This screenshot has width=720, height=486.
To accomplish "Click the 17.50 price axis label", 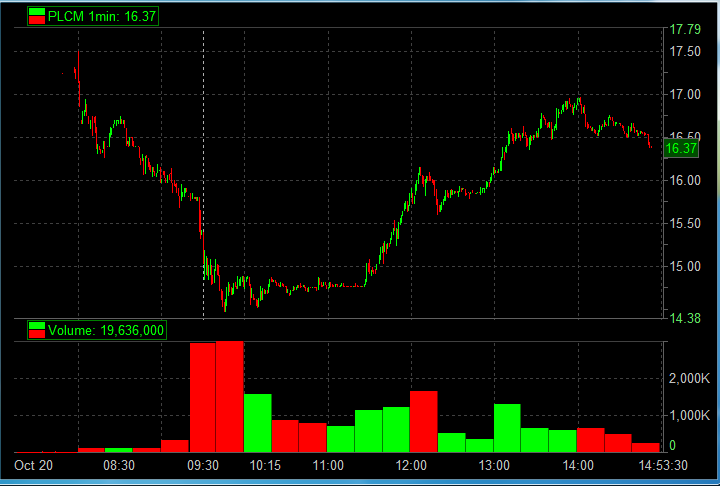I will point(685,51).
